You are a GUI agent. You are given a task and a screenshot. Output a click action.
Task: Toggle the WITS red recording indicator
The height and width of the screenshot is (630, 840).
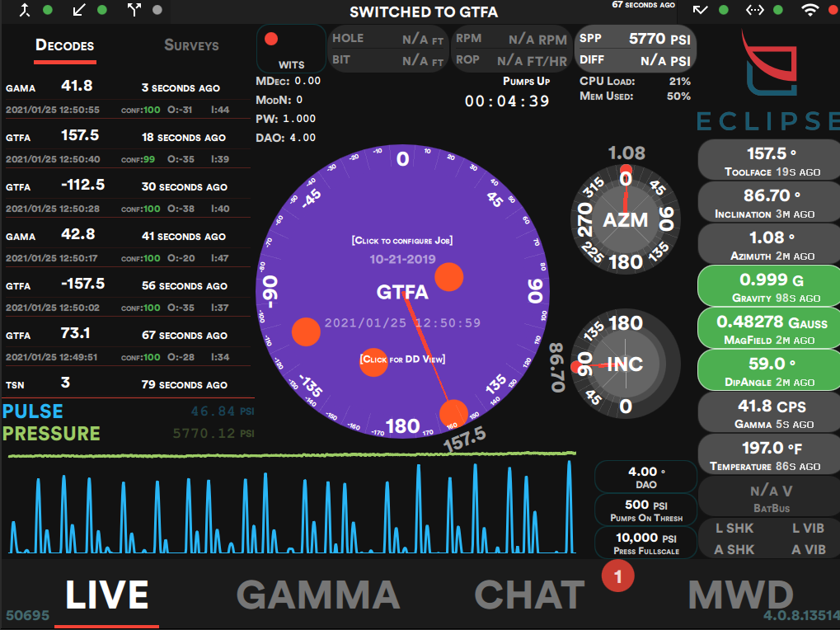tap(270, 40)
